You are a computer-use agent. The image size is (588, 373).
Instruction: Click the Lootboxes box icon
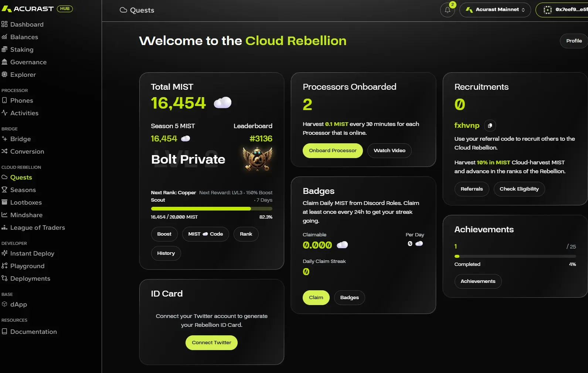point(4,202)
